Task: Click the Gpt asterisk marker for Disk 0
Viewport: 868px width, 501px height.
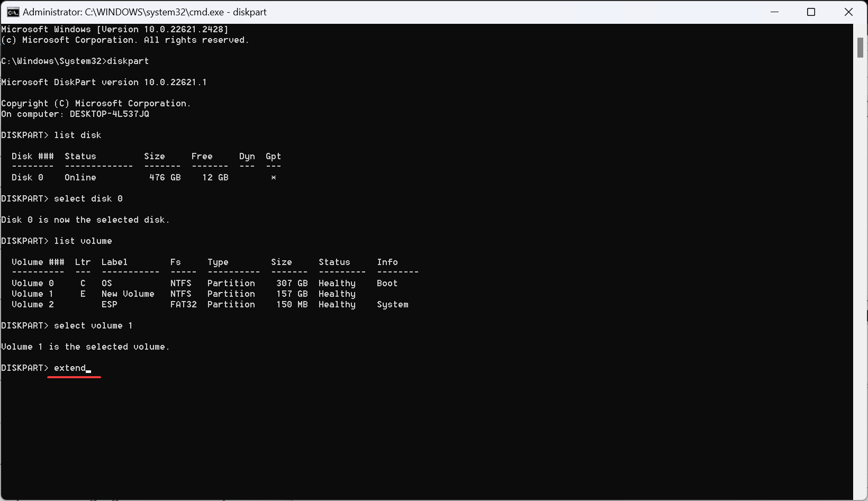Action: click(x=274, y=177)
